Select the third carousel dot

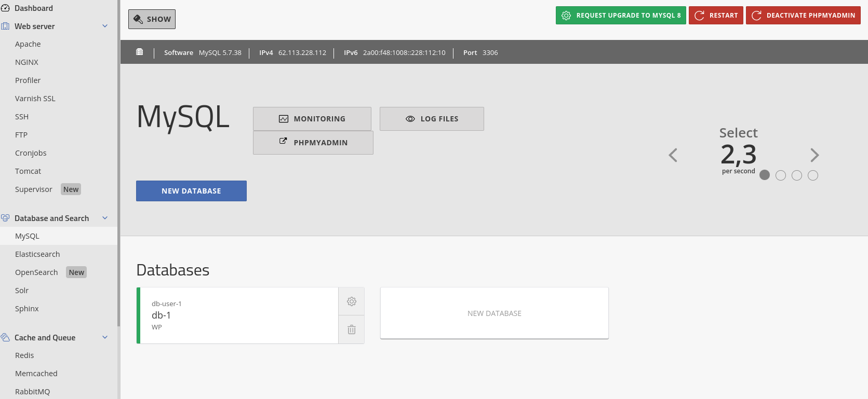(x=797, y=175)
